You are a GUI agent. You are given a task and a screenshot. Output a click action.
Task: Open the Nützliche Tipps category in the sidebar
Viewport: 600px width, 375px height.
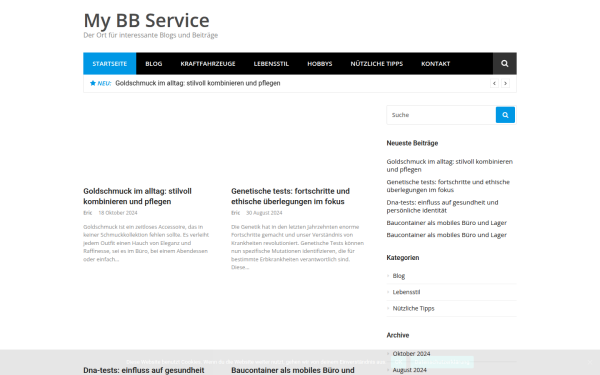point(413,308)
